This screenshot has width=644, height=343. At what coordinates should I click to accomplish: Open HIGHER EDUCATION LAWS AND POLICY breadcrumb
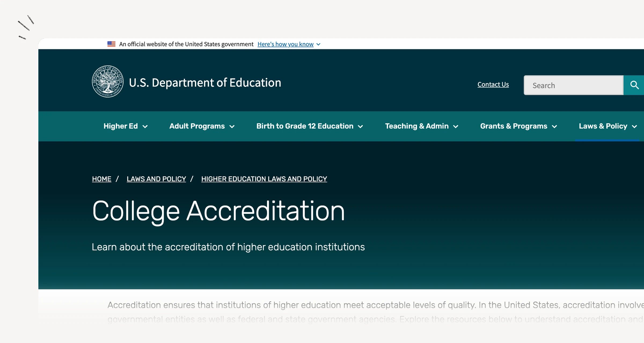(264, 179)
